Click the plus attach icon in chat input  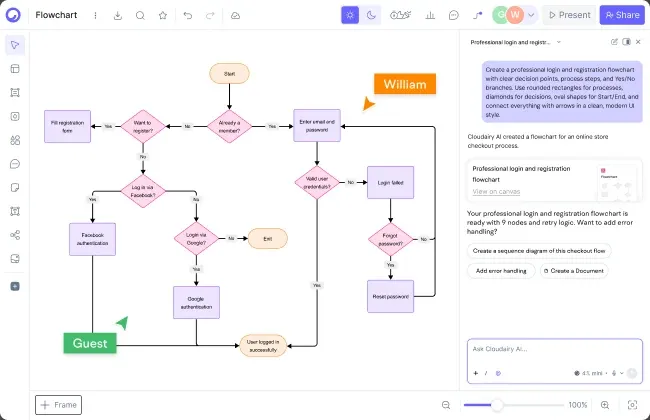point(476,373)
